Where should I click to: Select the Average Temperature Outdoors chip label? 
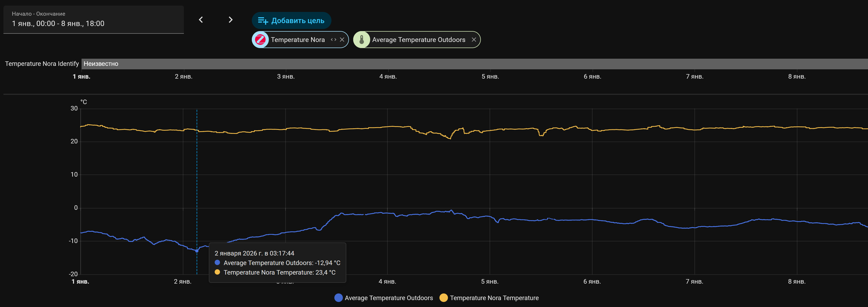pyautogui.click(x=418, y=40)
